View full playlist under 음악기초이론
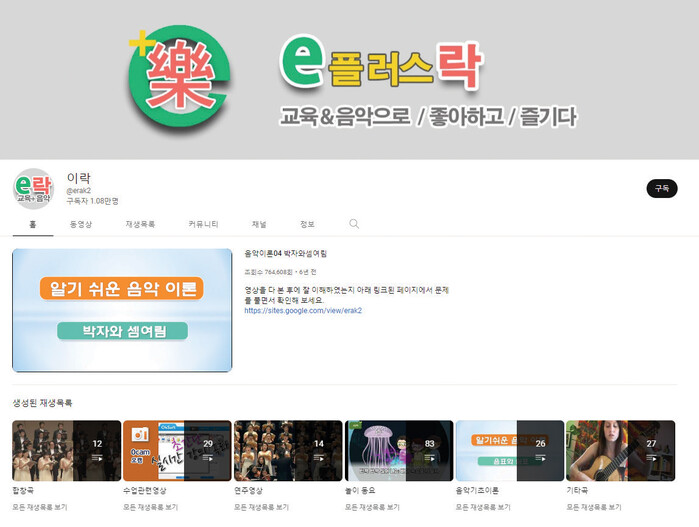The width and height of the screenshot is (699, 527). pos(483,507)
